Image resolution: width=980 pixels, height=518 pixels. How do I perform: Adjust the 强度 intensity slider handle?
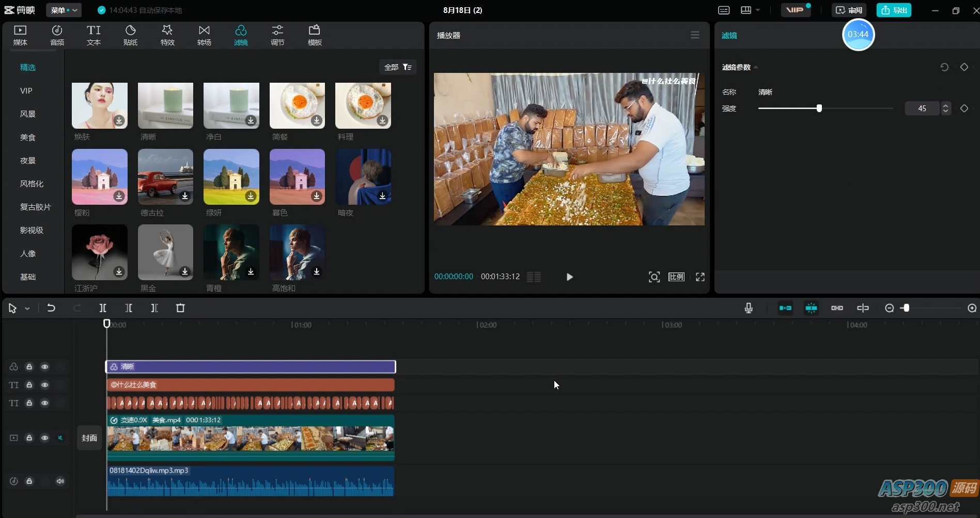pyautogui.click(x=819, y=109)
